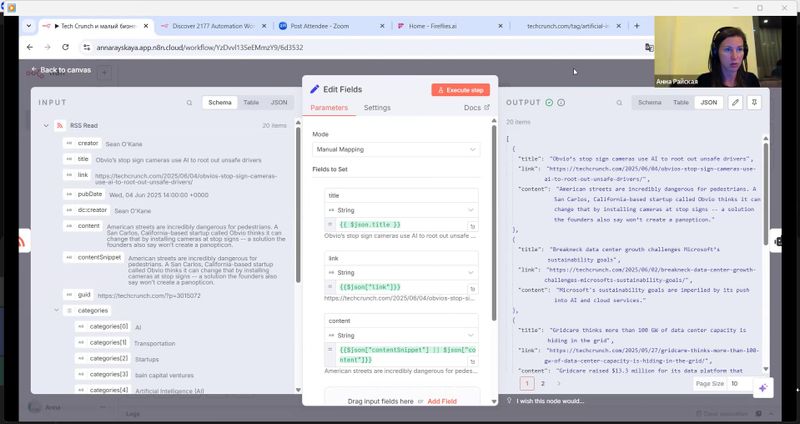The image size is (800, 424).
Task: Collapse the RSS Read node tree
Action: click(x=46, y=126)
